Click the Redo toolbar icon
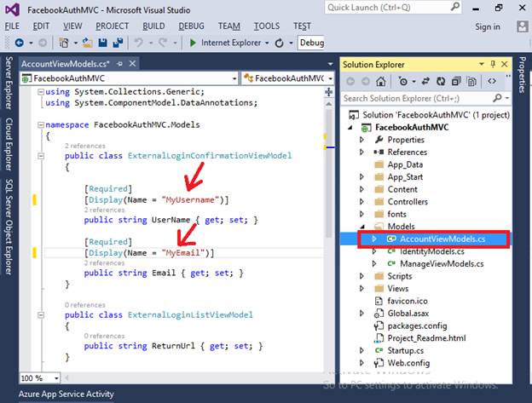The image size is (532, 403). 163,43
